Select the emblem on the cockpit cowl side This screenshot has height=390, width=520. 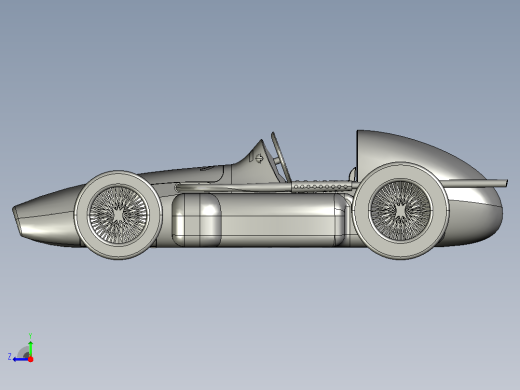[260, 159]
